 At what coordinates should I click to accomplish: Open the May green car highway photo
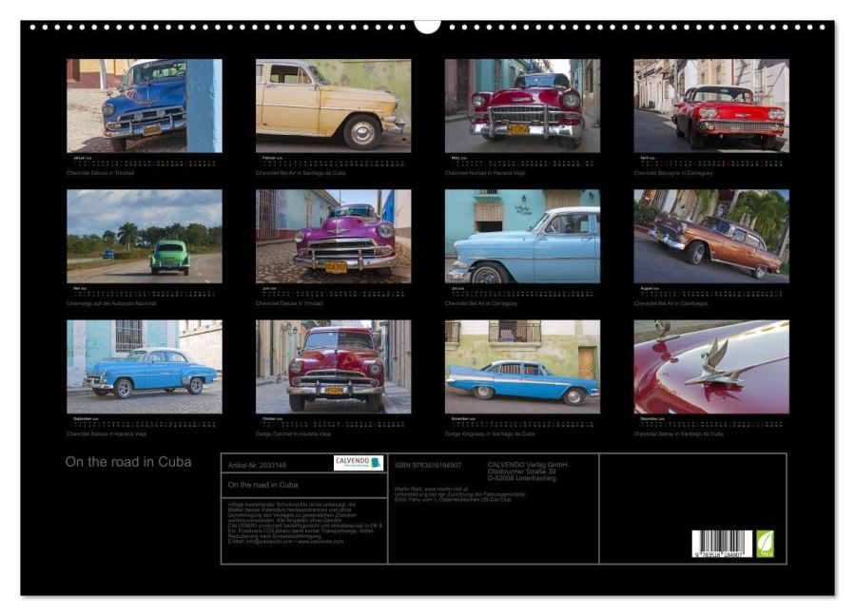coord(145,236)
